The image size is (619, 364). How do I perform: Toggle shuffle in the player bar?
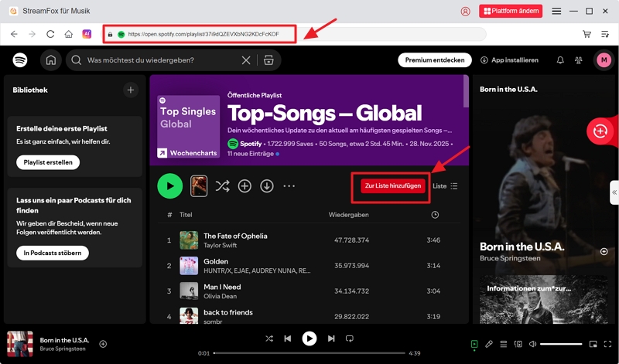coord(268,338)
